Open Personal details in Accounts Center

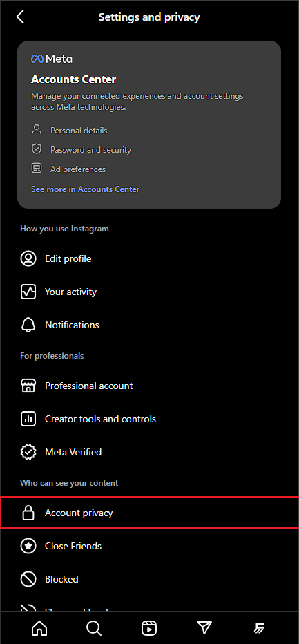click(79, 131)
